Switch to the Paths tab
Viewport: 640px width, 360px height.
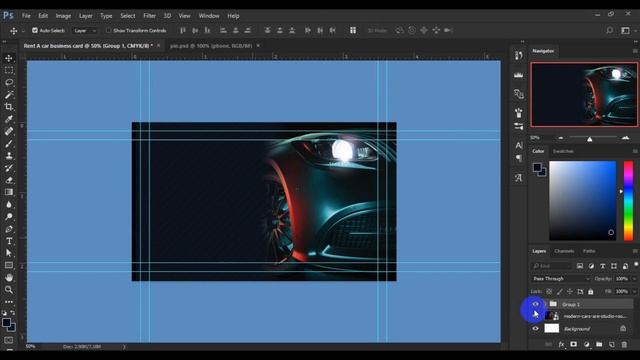[x=589, y=251]
